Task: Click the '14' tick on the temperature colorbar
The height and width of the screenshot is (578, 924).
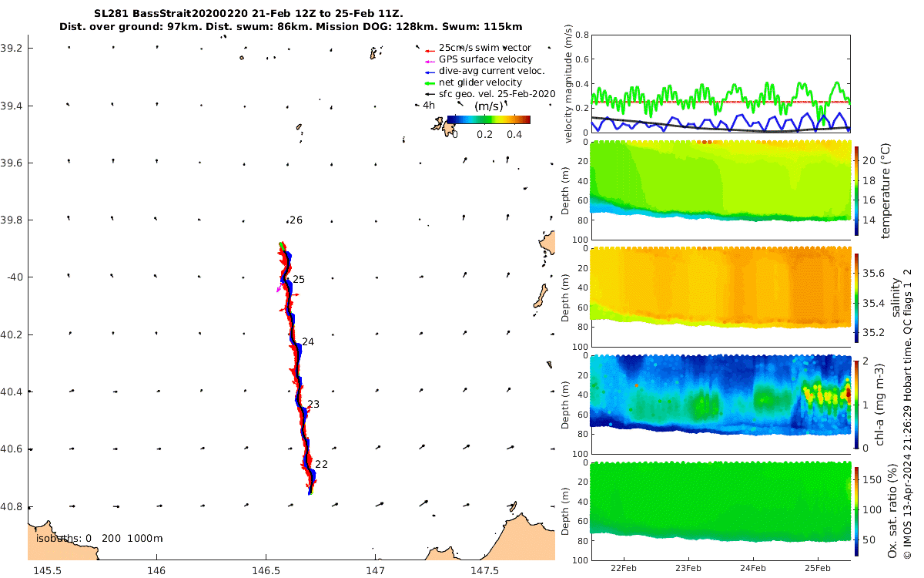Action: tap(870, 220)
